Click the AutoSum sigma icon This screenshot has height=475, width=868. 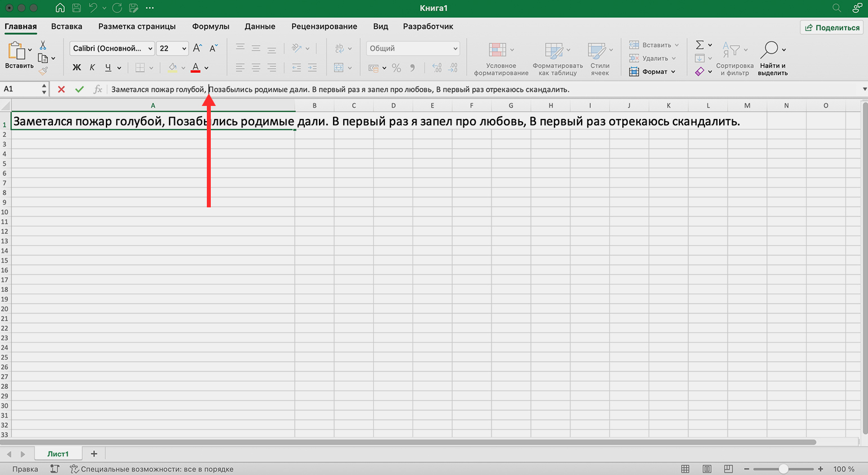(699, 45)
